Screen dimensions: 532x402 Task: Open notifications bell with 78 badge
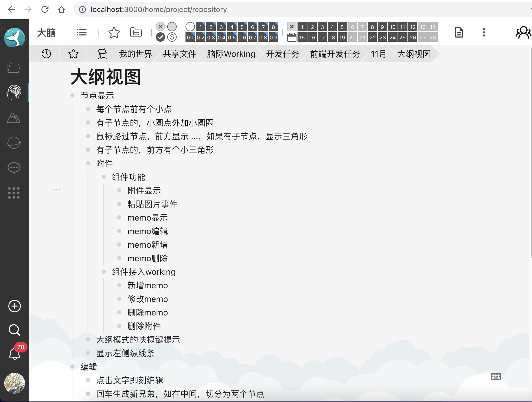(x=15, y=354)
